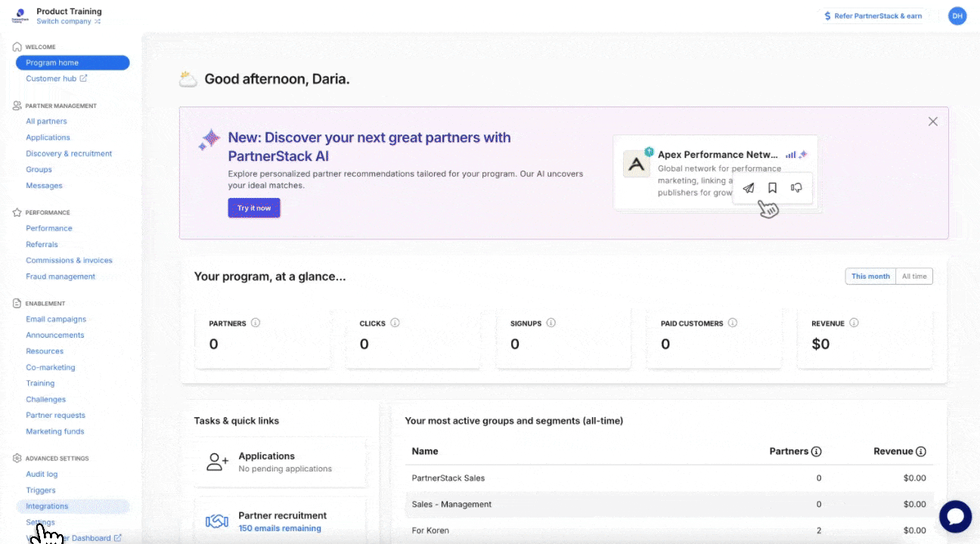This screenshot has width=980, height=544.
Task: Open Challenges in sidebar
Action: 45,399
